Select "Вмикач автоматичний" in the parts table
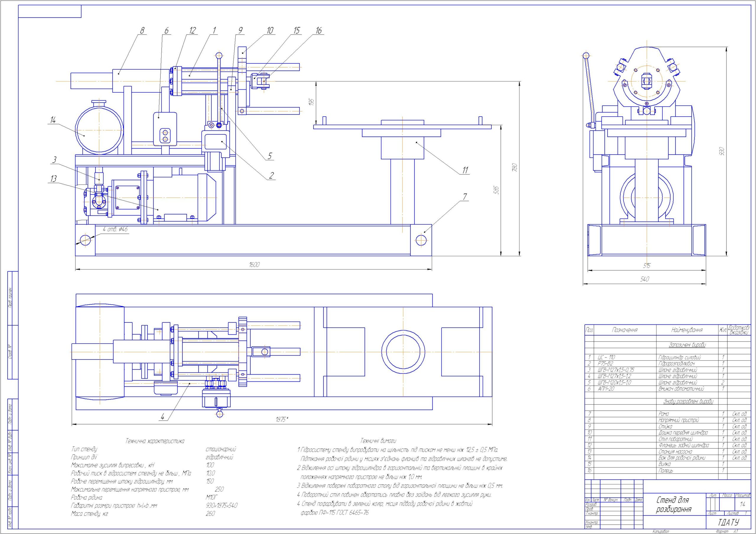Screen dimensions: 756x534 click(x=681, y=389)
